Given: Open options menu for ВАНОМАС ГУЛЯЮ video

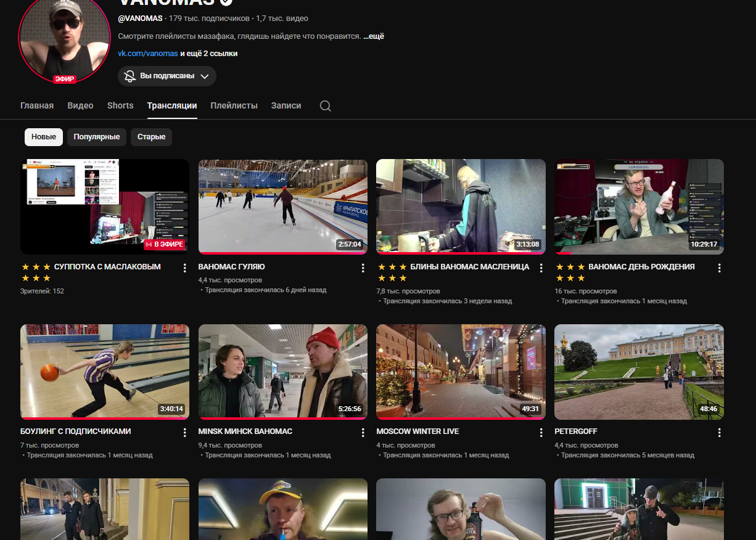Looking at the screenshot, I should click(363, 268).
